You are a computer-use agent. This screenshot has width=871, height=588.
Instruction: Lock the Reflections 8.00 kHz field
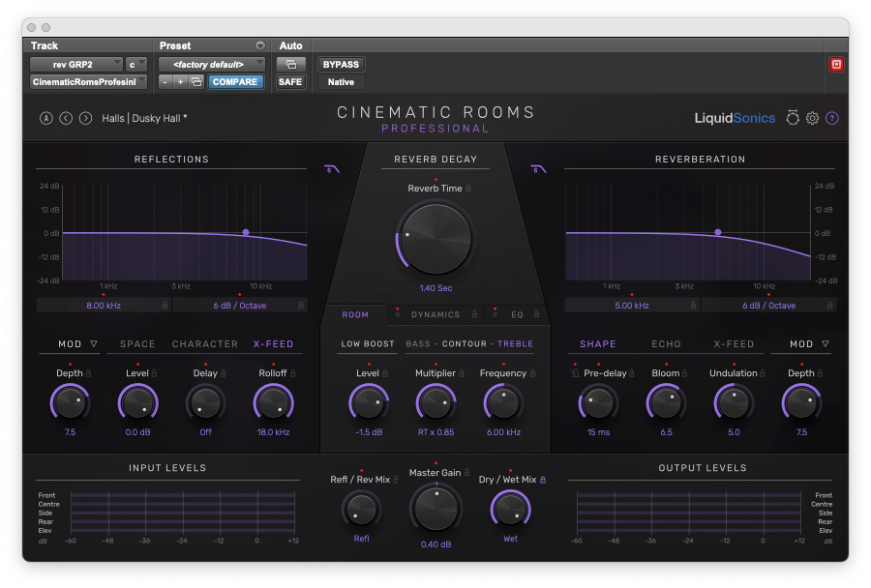pos(165,306)
